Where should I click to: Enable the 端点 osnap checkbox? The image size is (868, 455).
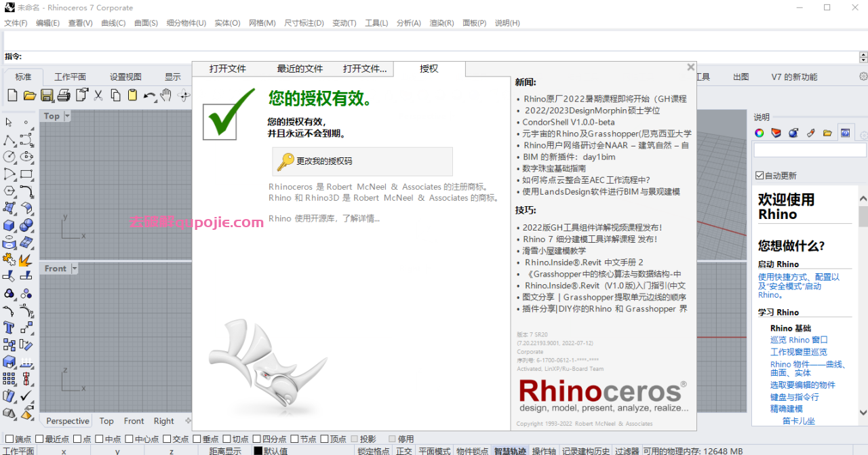click(9, 439)
